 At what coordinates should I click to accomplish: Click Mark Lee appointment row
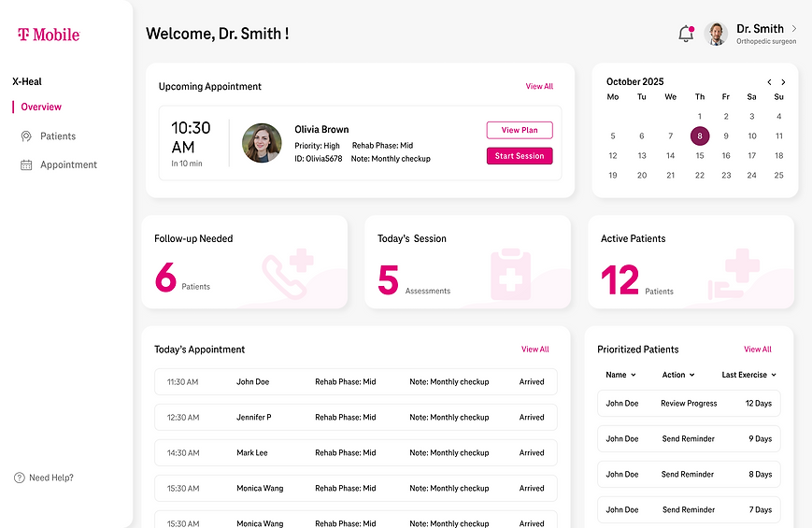[x=356, y=453]
